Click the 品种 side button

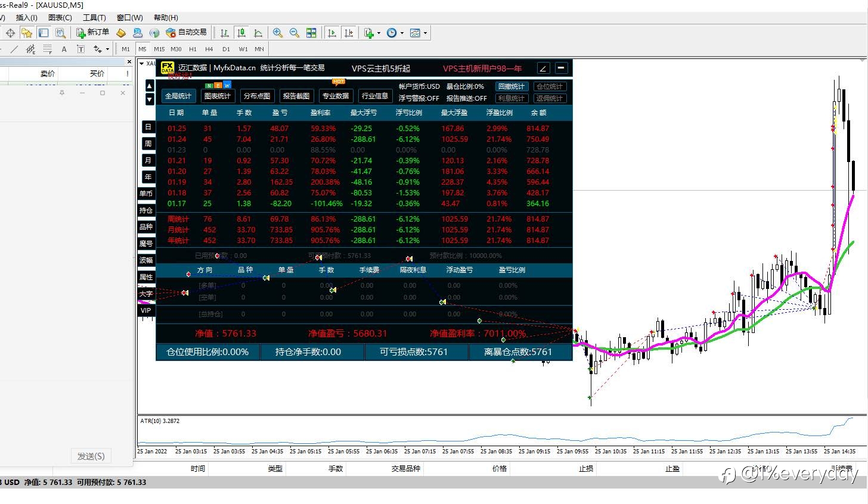coord(146,227)
